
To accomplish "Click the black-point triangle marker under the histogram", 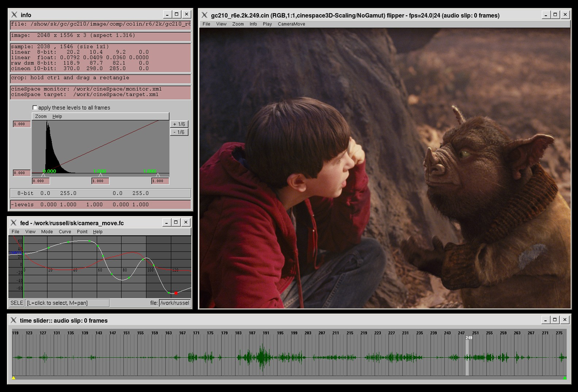I will coord(43,175).
